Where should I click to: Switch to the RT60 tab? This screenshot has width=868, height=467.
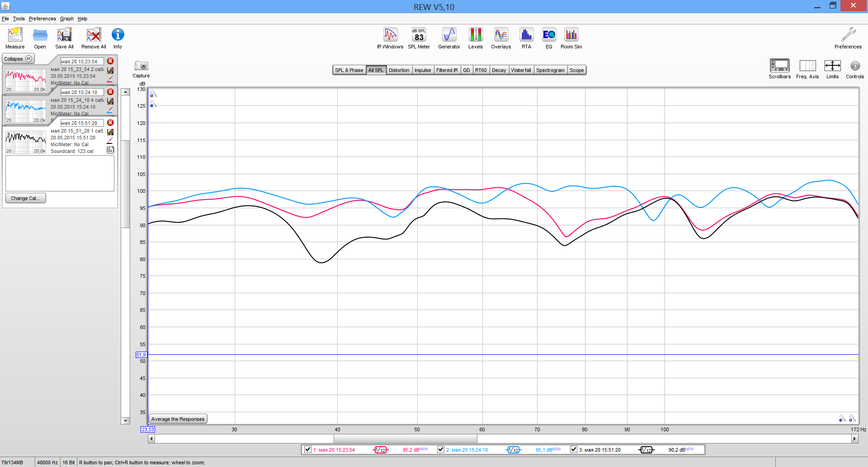click(x=481, y=70)
